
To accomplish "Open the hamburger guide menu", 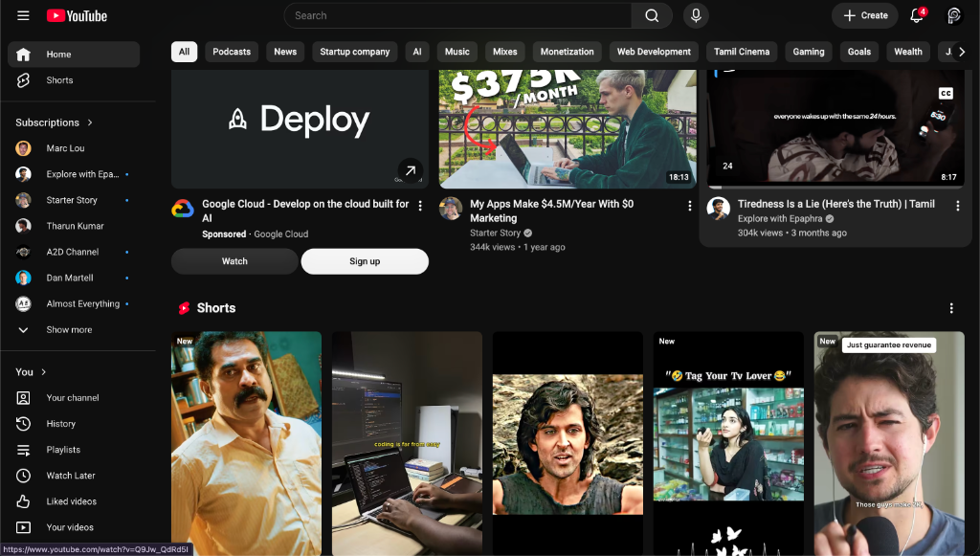I will 23,15.
